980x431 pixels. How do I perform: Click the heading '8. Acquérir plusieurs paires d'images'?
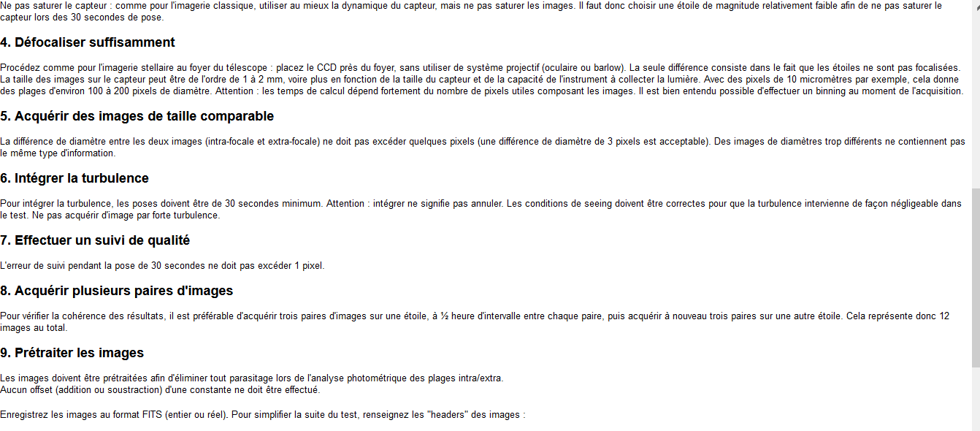pyautogui.click(x=117, y=291)
